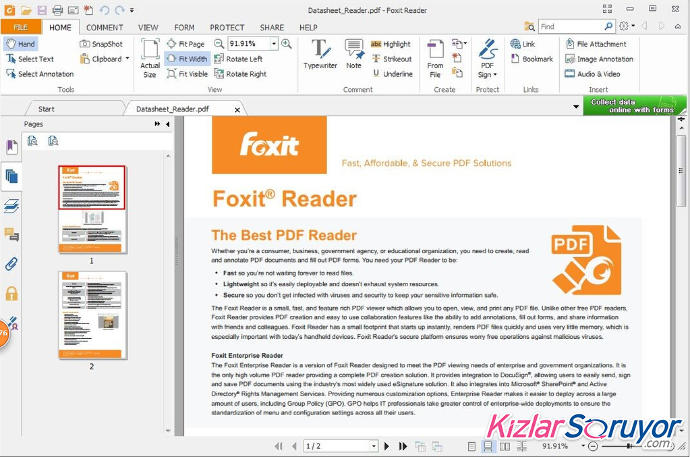Open the document tab list dropdown arrow
Screen dimensions: 690x457
(x=576, y=107)
